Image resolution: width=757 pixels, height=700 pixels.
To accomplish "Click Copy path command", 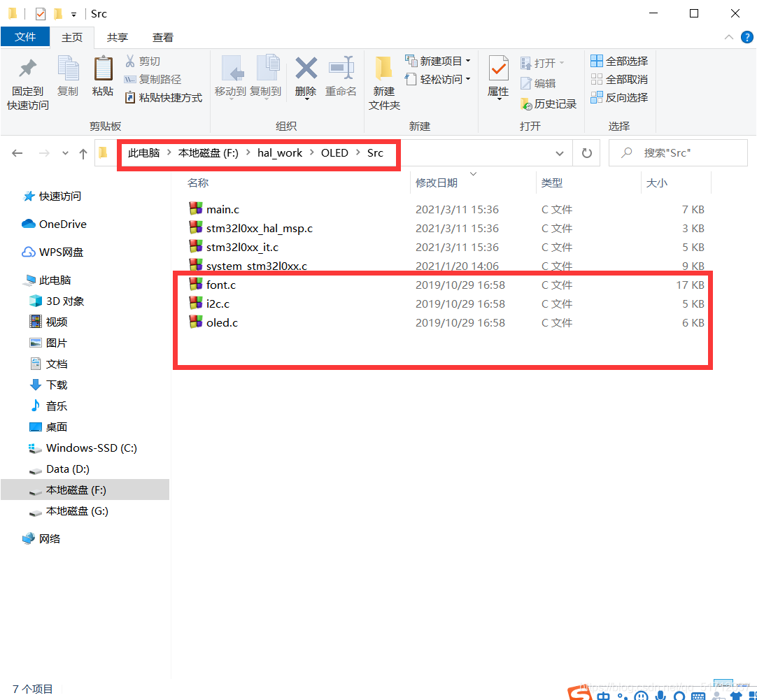I will [153, 79].
